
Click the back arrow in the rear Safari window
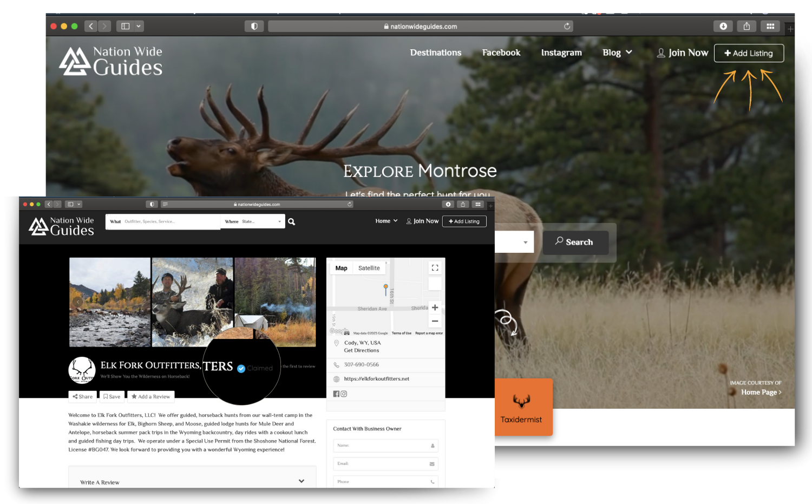pyautogui.click(x=91, y=26)
